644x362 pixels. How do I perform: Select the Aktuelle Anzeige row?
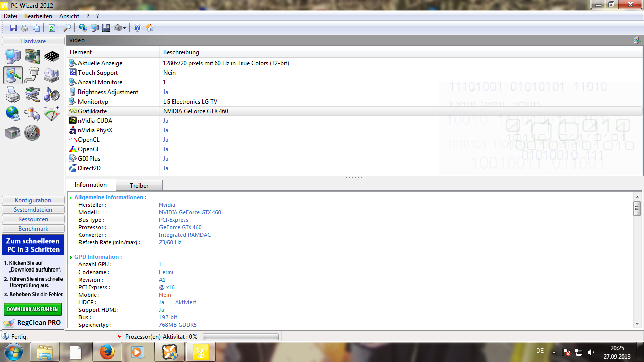[x=355, y=63]
